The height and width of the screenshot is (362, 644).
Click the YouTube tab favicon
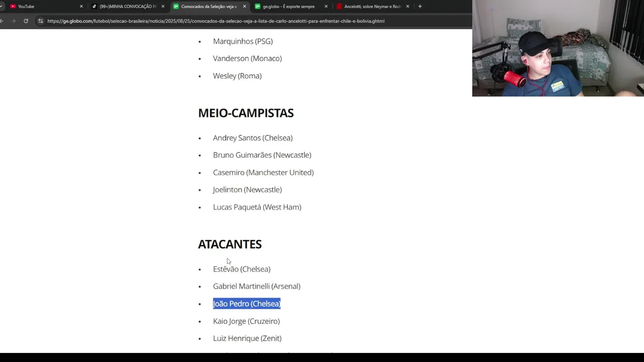point(13,7)
